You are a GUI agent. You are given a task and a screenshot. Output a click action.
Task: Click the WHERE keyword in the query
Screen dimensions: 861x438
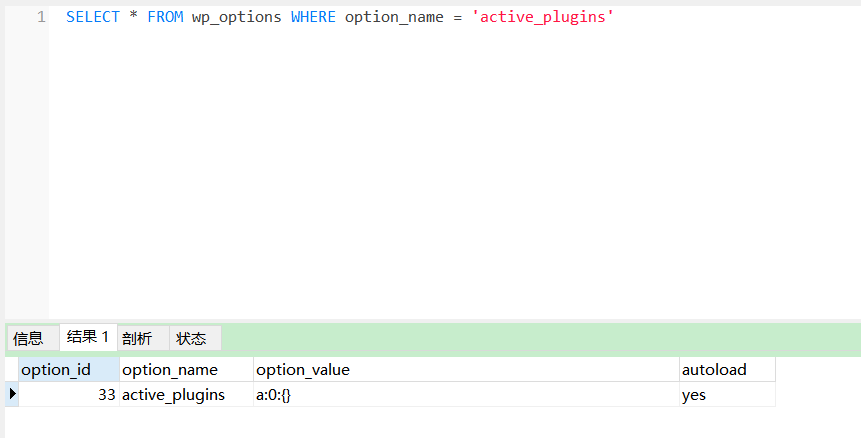pyautogui.click(x=313, y=17)
